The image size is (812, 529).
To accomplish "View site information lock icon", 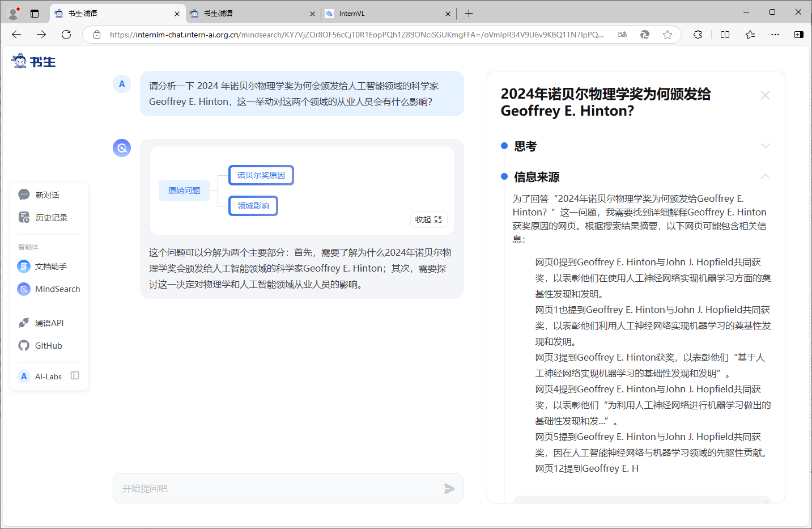I will pos(97,35).
